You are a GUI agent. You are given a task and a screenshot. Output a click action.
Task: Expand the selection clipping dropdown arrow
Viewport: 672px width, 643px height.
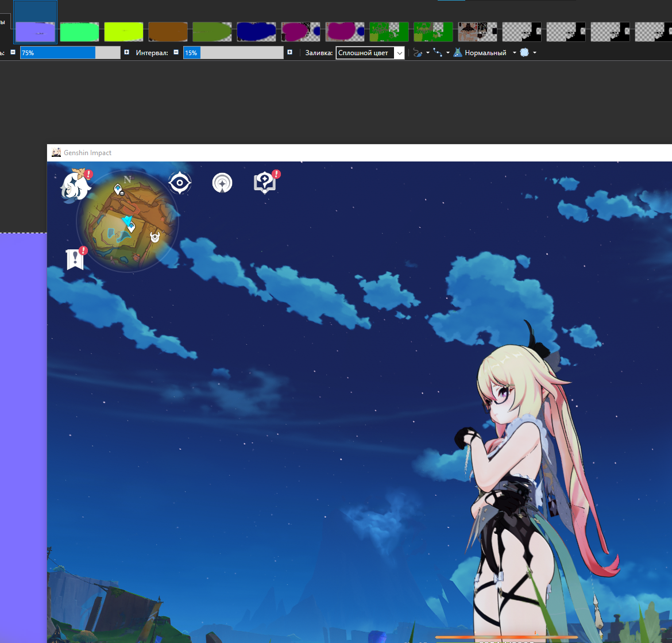(448, 53)
